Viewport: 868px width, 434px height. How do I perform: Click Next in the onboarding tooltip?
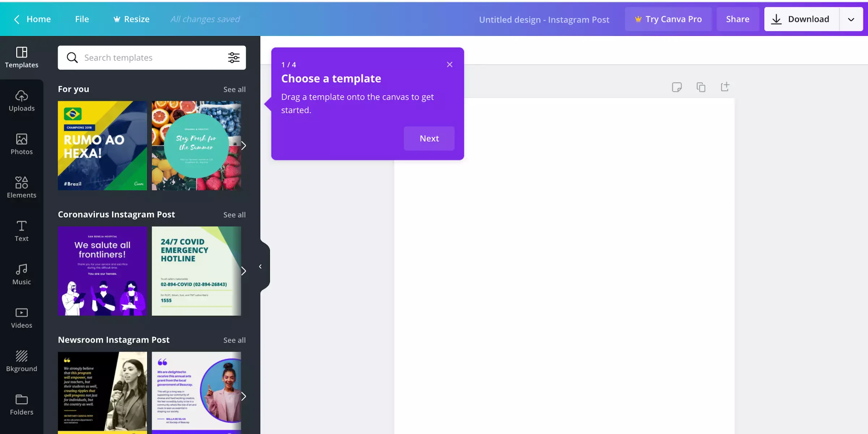coord(429,139)
